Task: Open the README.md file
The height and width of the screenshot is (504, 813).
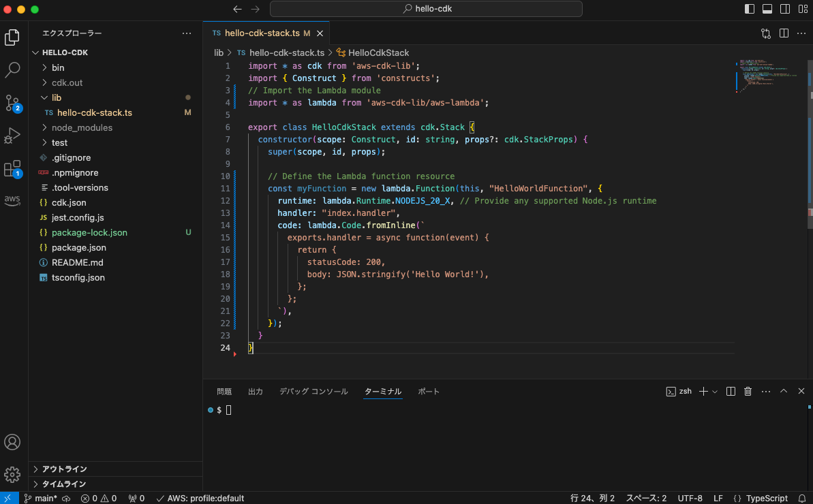Action: coord(115,263)
